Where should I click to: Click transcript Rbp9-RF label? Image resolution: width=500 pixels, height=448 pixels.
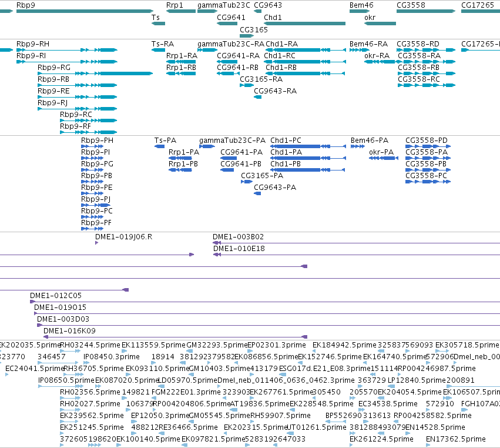[76, 126]
